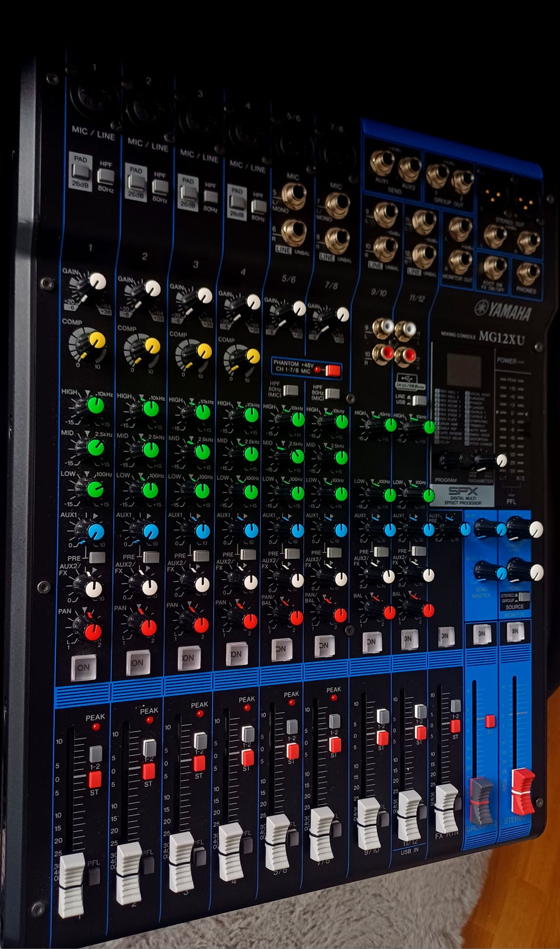The height and width of the screenshot is (949, 560).
Task: Toggle channel 1 HPF 80Hz switch
Action: pyautogui.click(x=106, y=176)
